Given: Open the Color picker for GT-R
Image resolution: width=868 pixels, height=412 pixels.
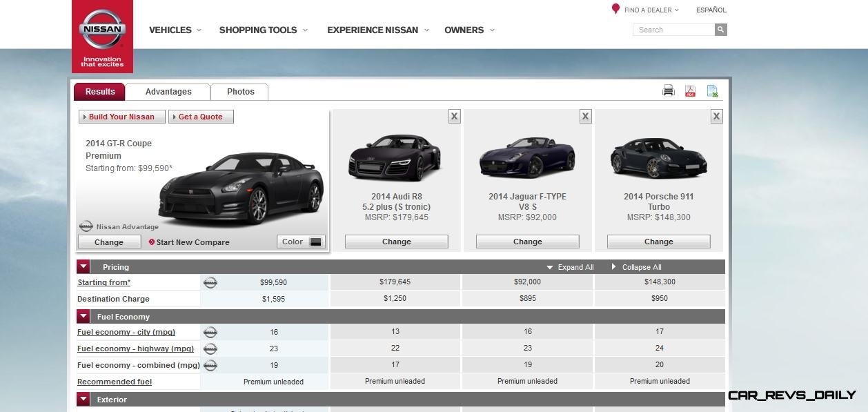Looking at the screenshot, I should 301,242.
